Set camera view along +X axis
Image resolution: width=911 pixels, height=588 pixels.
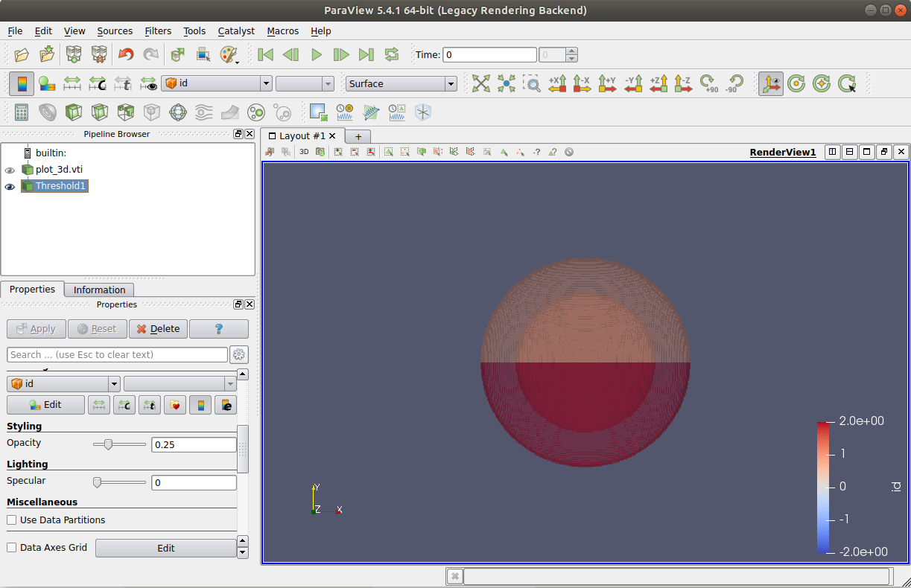[557, 83]
